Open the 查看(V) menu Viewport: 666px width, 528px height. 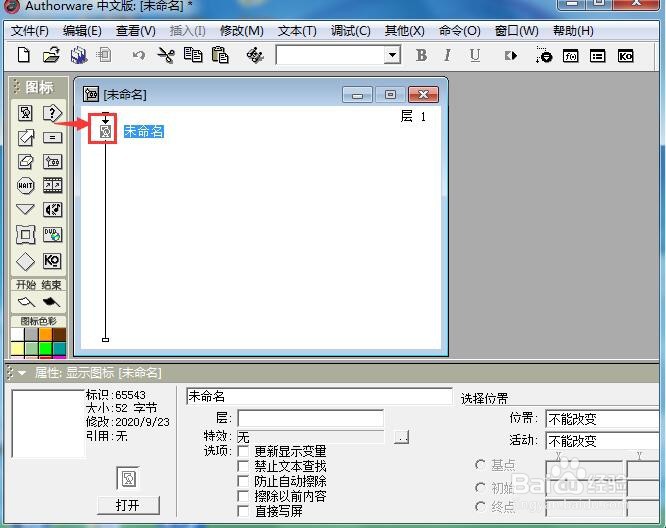[136, 31]
